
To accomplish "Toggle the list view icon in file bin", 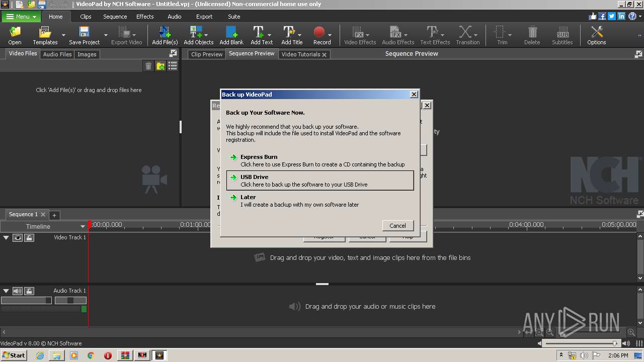I will tap(173, 66).
